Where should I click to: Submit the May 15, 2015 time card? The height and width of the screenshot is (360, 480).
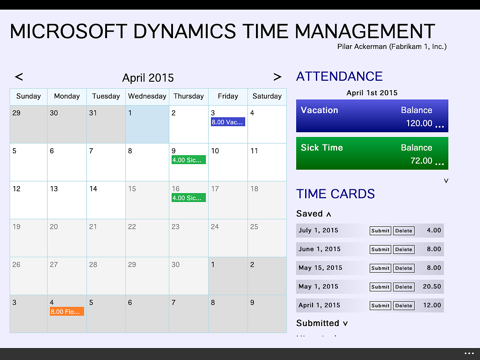380,268
